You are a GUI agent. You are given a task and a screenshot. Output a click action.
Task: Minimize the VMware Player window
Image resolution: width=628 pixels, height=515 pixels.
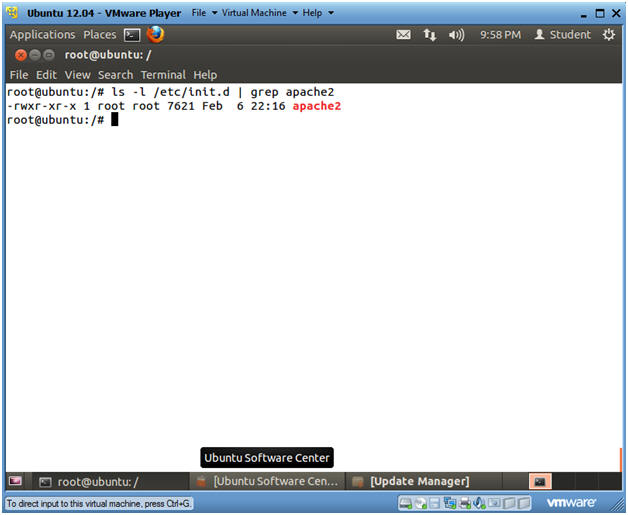click(584, 14)
